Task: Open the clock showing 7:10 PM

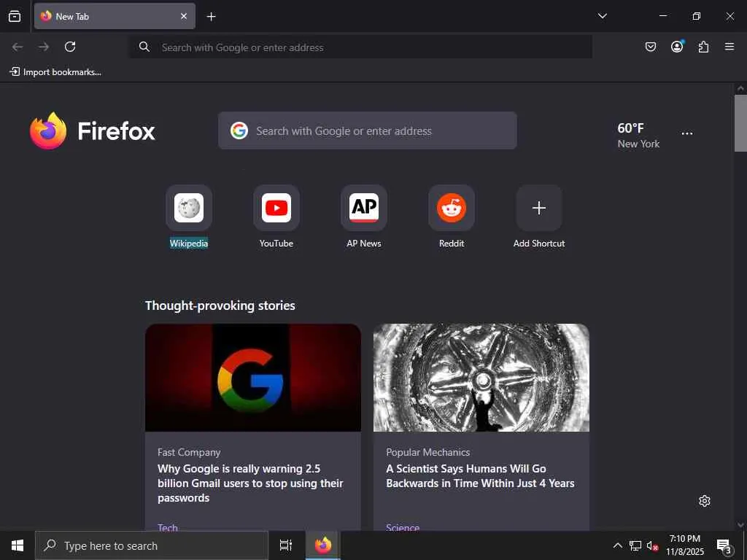Action: click(x=684, y=545)
